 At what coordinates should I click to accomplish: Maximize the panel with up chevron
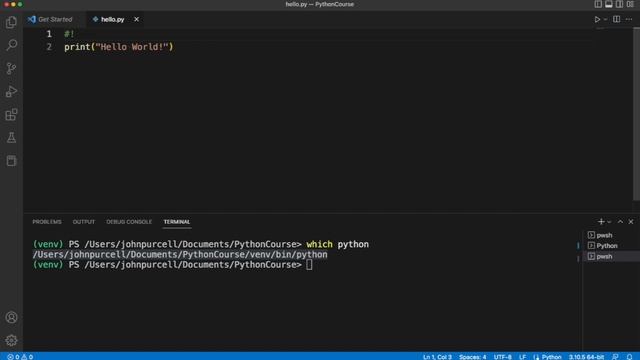click(x=620, y=222)
